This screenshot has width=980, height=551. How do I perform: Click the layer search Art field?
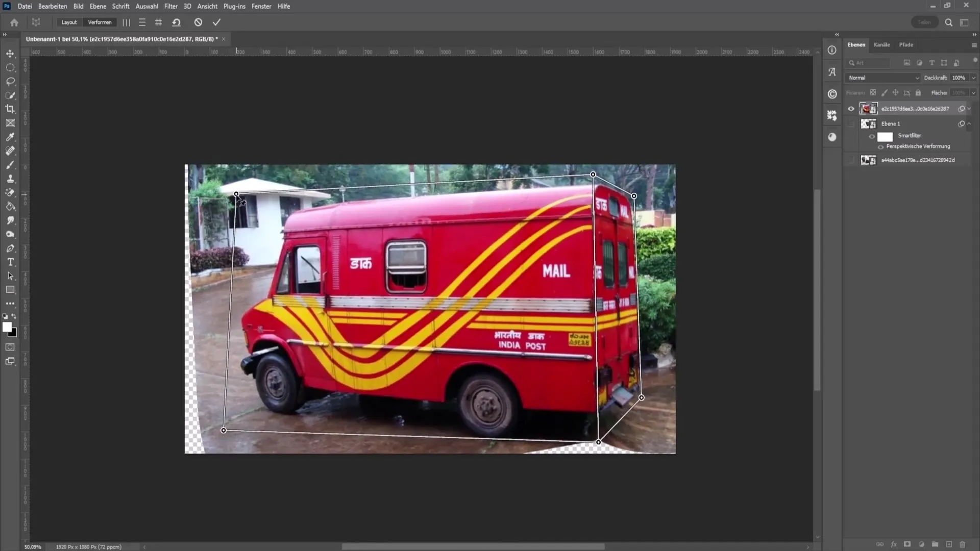point(869,63)
